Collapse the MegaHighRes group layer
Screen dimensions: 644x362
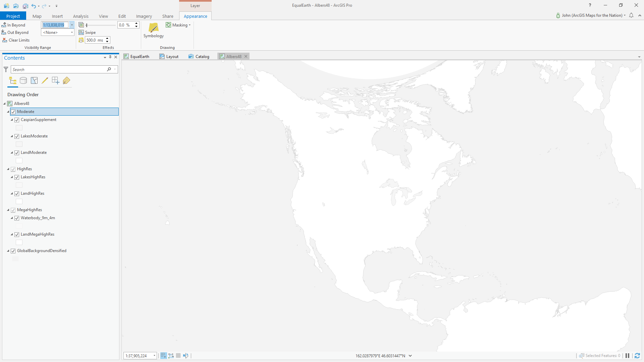pyautogui.click(x=8, y=210)
